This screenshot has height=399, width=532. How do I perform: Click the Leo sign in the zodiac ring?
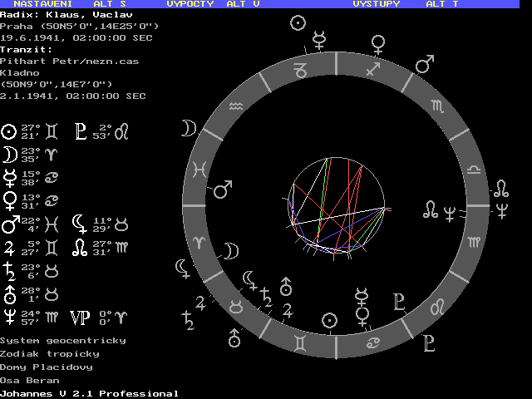click(x=437, y=307)
